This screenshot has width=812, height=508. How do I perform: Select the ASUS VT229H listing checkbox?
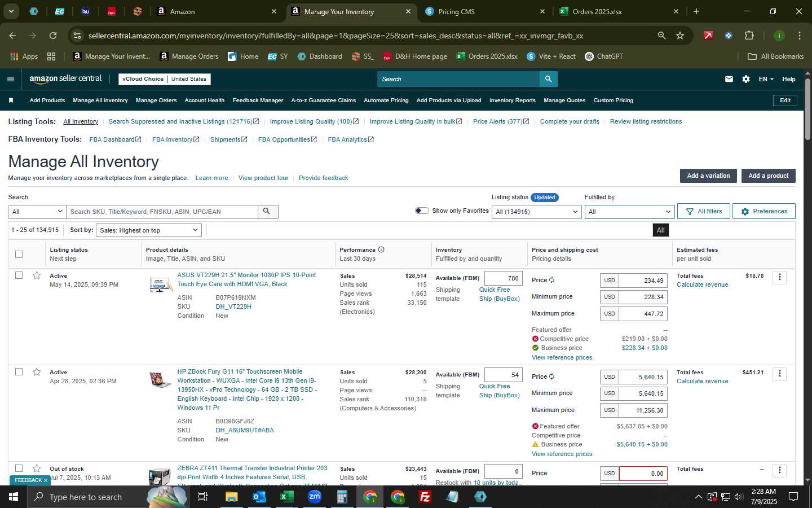coord(19,275)
